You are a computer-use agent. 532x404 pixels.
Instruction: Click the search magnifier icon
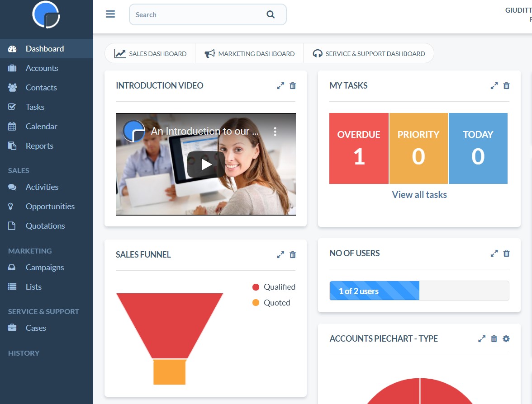[x=271, y=14]
